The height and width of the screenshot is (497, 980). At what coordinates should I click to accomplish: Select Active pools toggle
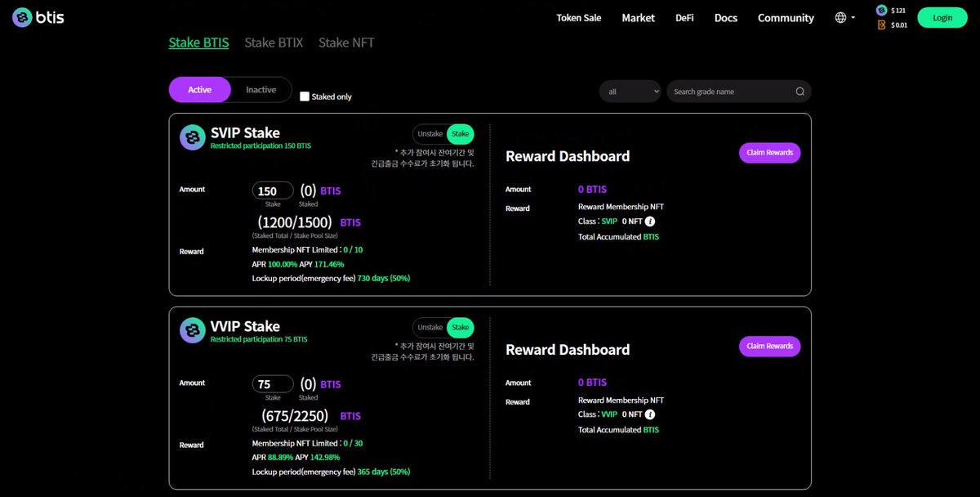(x=200, y=90)
